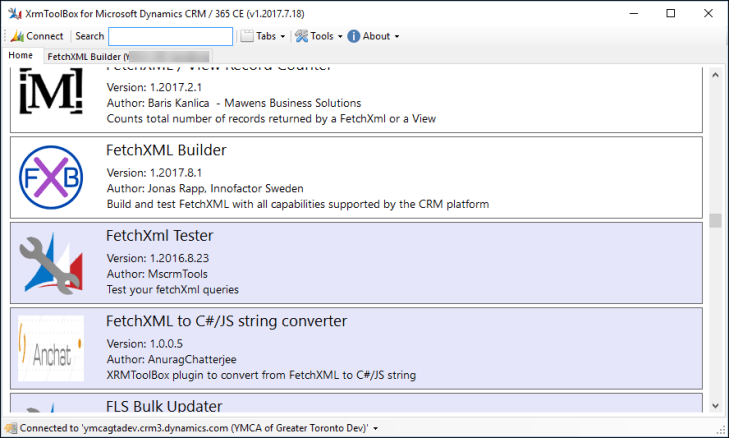729x438 pixels.
Task: Click the XrmToolBox title bar app icon
Action: (15, 13)
